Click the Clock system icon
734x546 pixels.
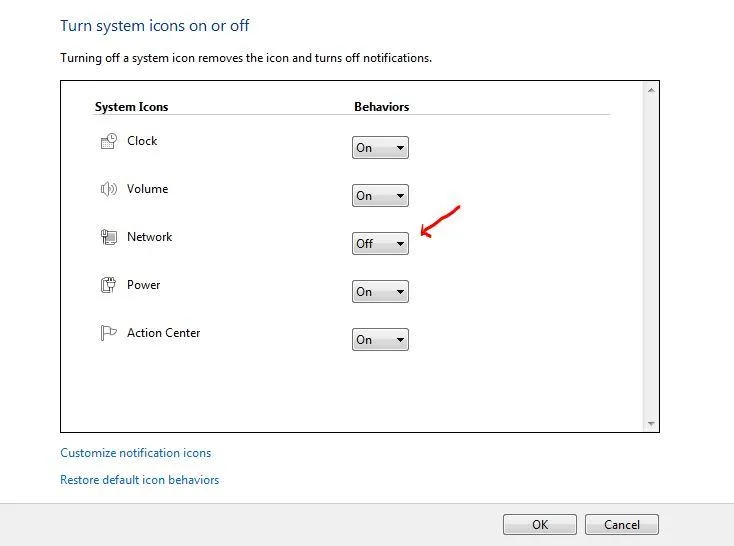[109, 141]
